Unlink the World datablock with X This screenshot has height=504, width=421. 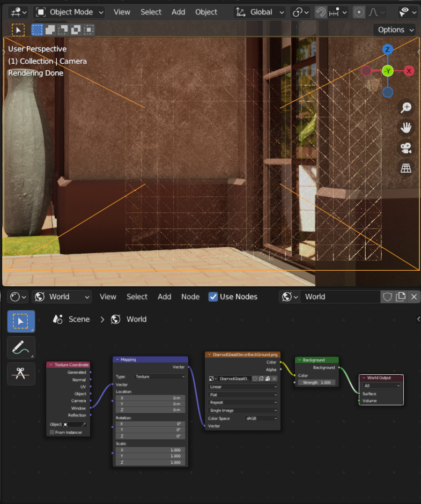(414, 297)
